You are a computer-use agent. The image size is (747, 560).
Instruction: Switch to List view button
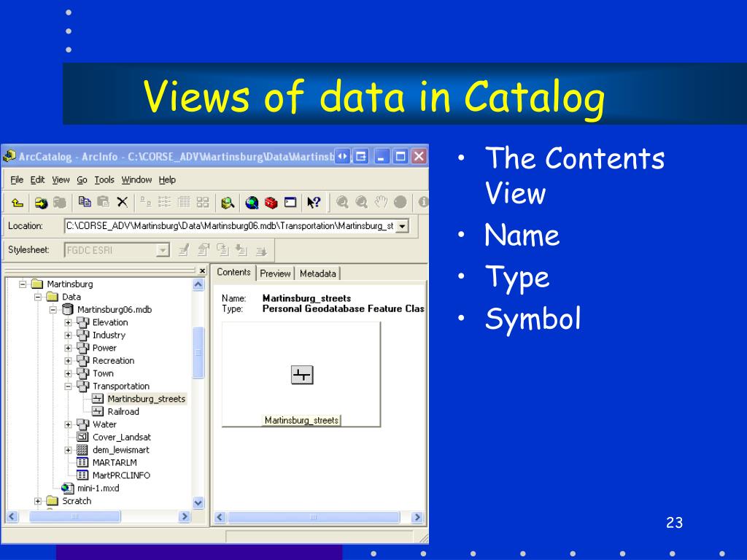pos(164,203)
